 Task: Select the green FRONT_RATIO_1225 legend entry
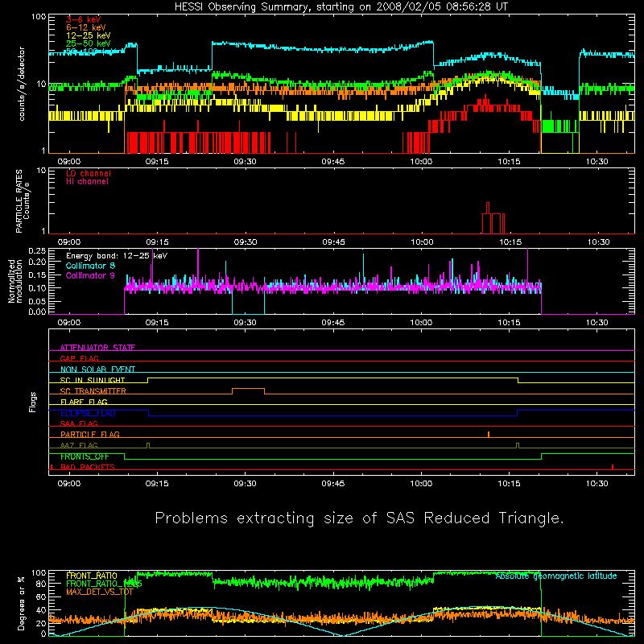[104, 584]
